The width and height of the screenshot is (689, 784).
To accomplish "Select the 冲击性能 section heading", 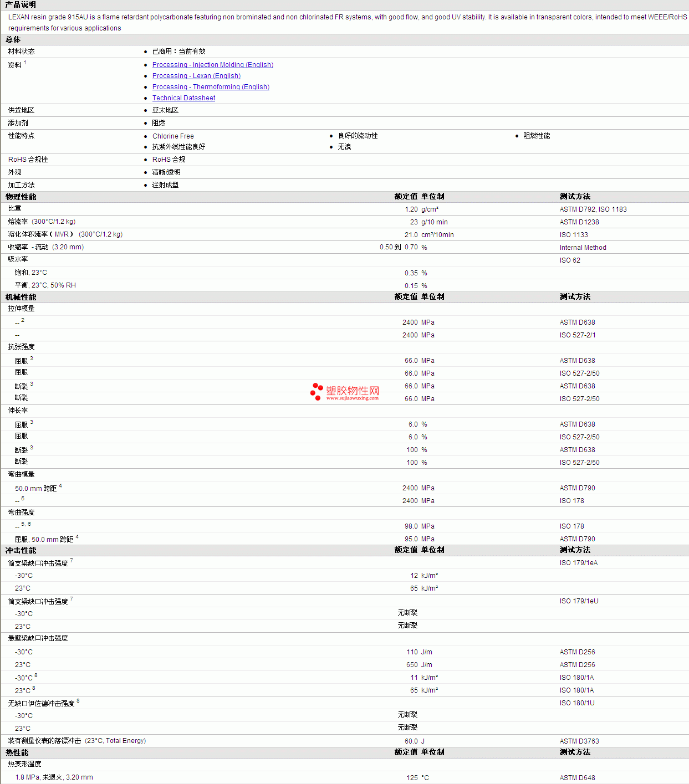I will [x=21, y=550].
